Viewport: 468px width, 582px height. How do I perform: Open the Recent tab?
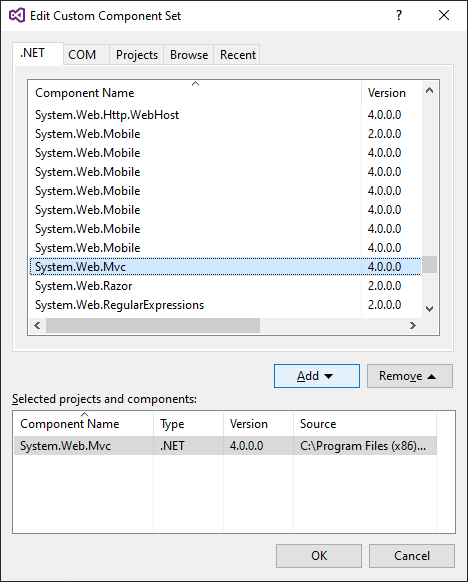point(238,55)
